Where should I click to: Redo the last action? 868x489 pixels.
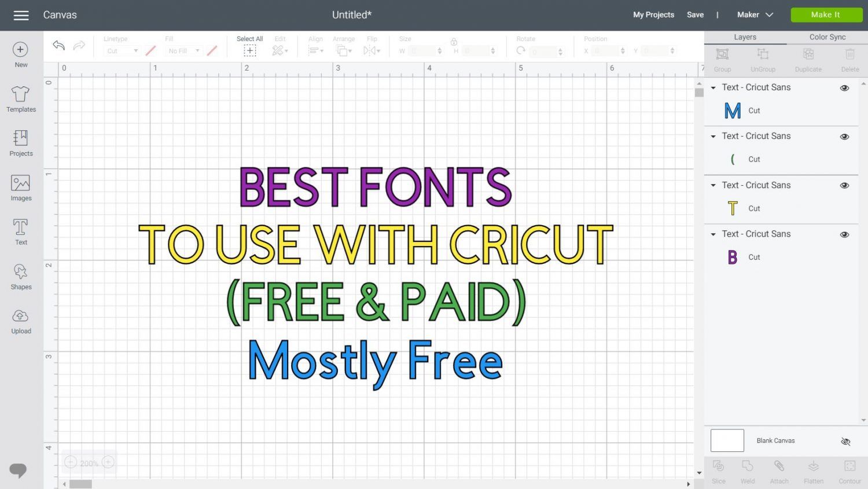click(79, 46)
